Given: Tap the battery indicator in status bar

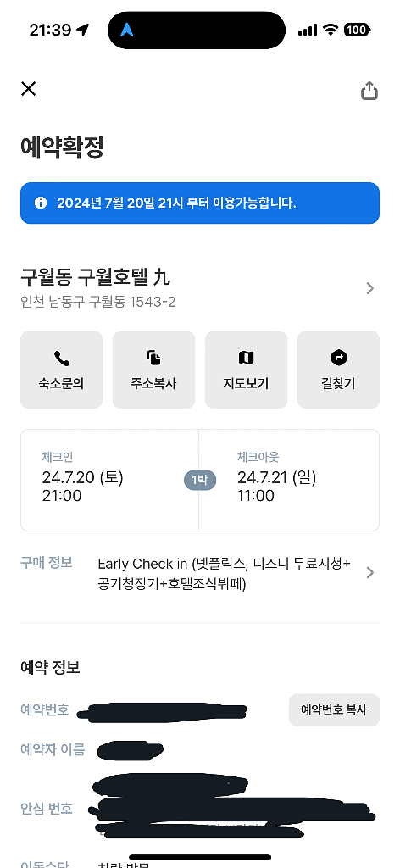Looking at the screenshot, I should click(357, 30).
